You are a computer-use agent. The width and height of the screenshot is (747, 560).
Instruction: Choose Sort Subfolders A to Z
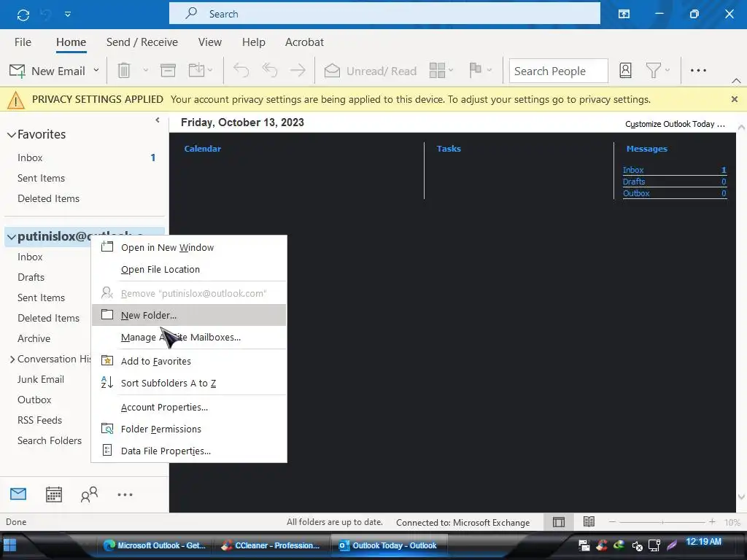pos(189,383)
